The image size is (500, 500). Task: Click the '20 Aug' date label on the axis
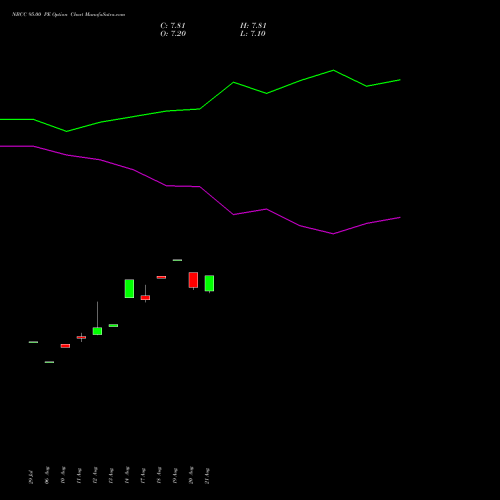point(191,475)
